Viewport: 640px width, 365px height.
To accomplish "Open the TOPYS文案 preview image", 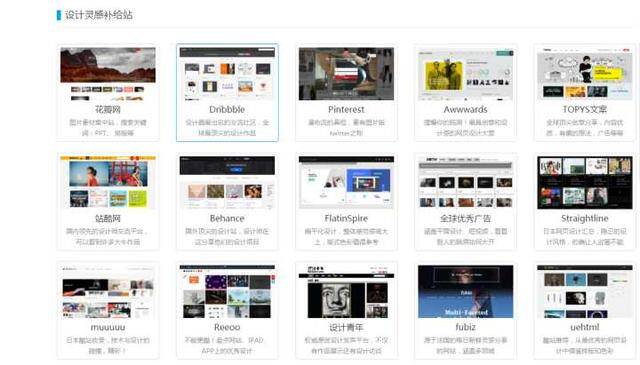I will tap(584, 74).
